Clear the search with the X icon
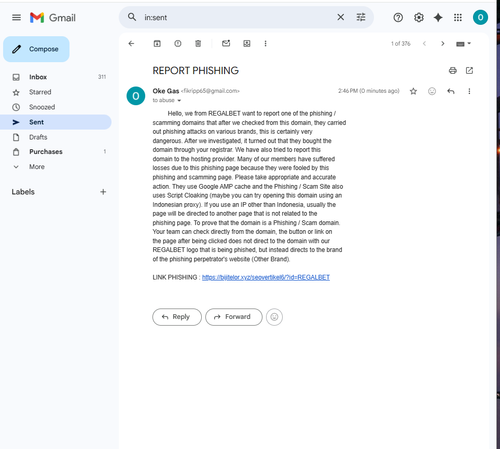 (x=340, y=17)
